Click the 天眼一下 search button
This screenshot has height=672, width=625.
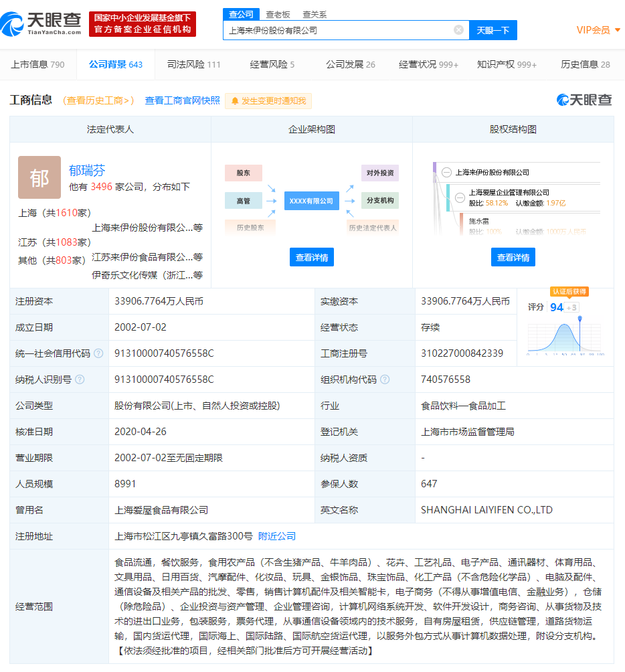[x=493, y=30]
